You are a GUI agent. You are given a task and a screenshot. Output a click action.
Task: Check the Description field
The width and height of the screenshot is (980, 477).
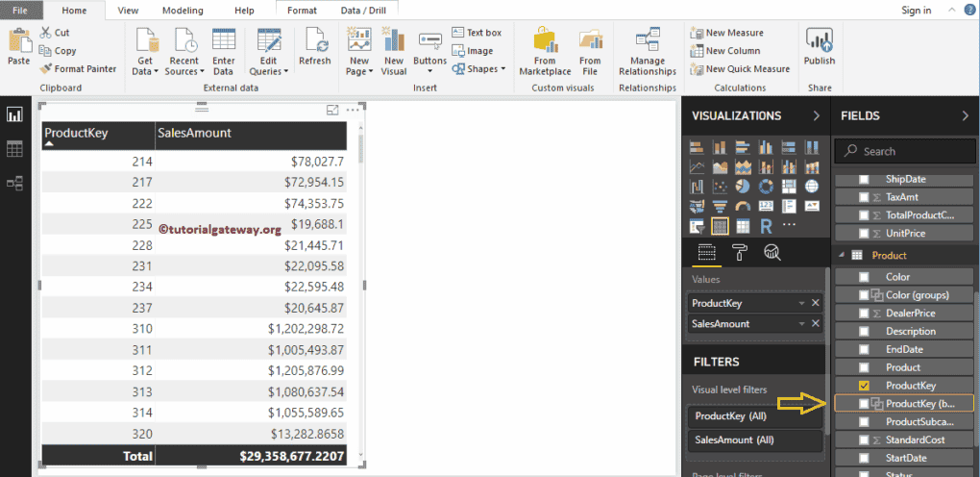coord(864,331)
